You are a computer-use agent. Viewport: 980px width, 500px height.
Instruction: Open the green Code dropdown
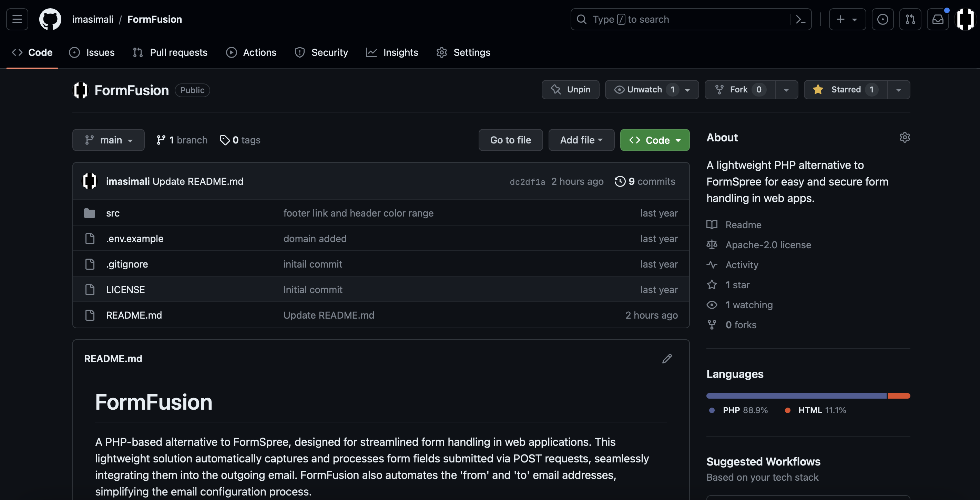coord(655,140)
